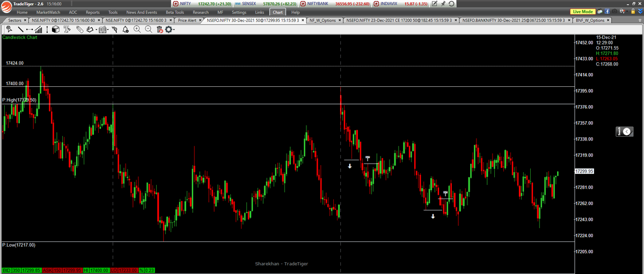The height and width of the screenshot is (274, 644).
Task: Select the vertical line tool
Action: pos(47,29)
